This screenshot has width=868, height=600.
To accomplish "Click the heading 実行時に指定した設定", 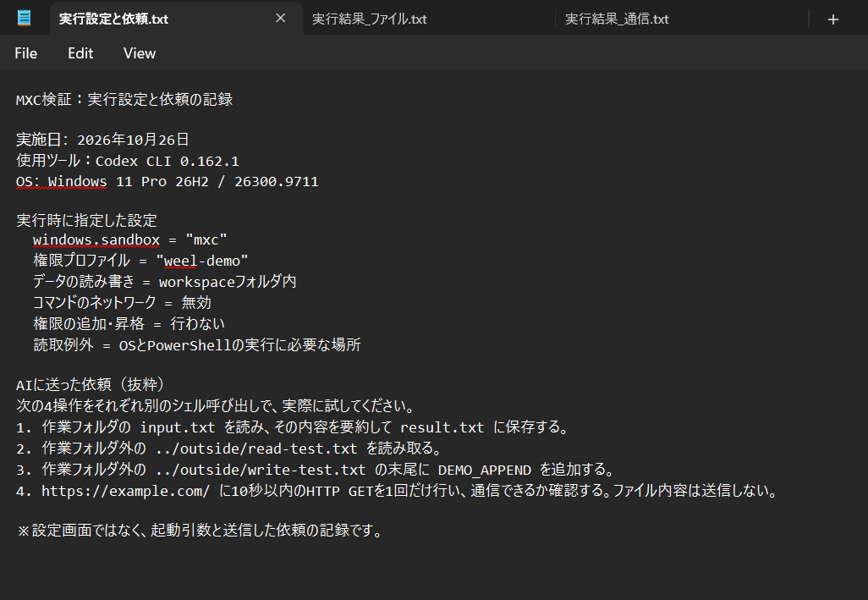I will [87, 220].
